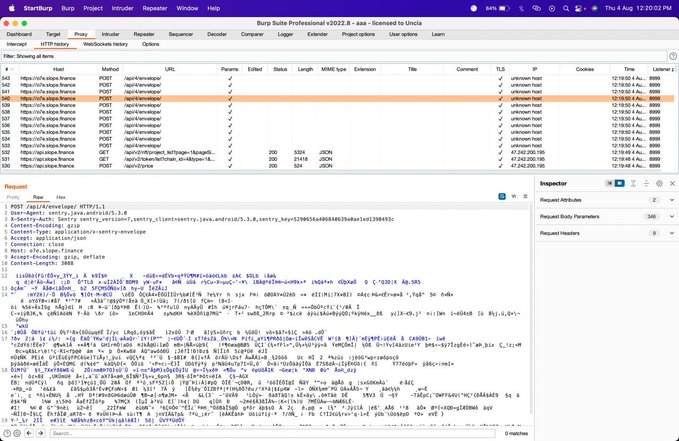Sort by the Host column header

point(58,69)
